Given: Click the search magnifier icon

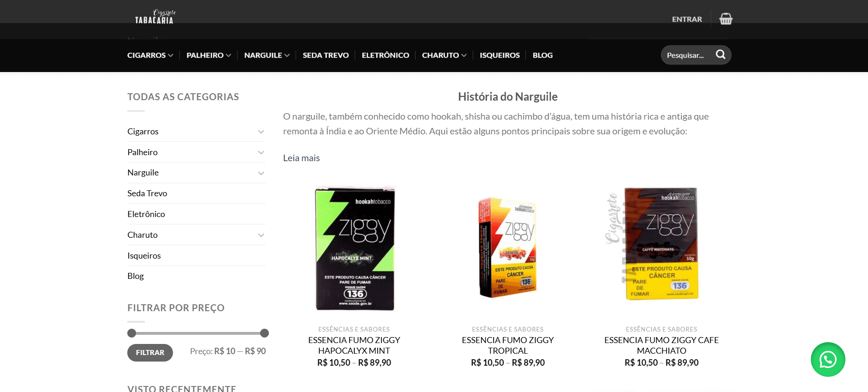Looking at the screenshot, I should [x=720, y=54].
